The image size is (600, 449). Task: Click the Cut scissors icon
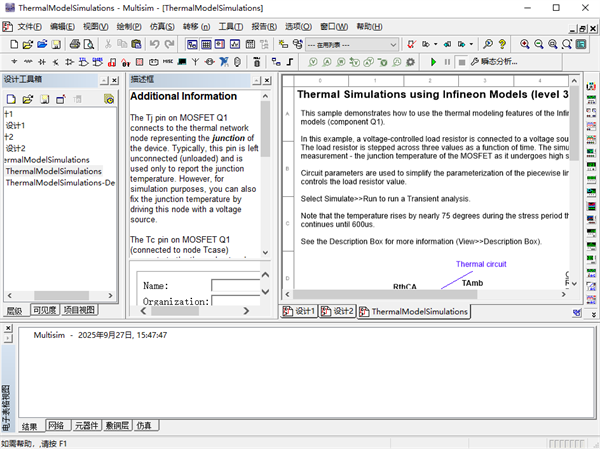(x=106, y=45)
